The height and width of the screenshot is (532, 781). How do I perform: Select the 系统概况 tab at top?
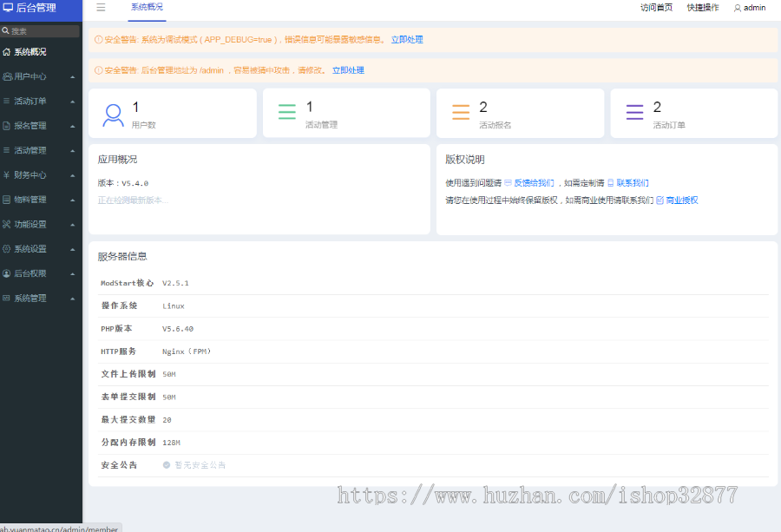147,8
